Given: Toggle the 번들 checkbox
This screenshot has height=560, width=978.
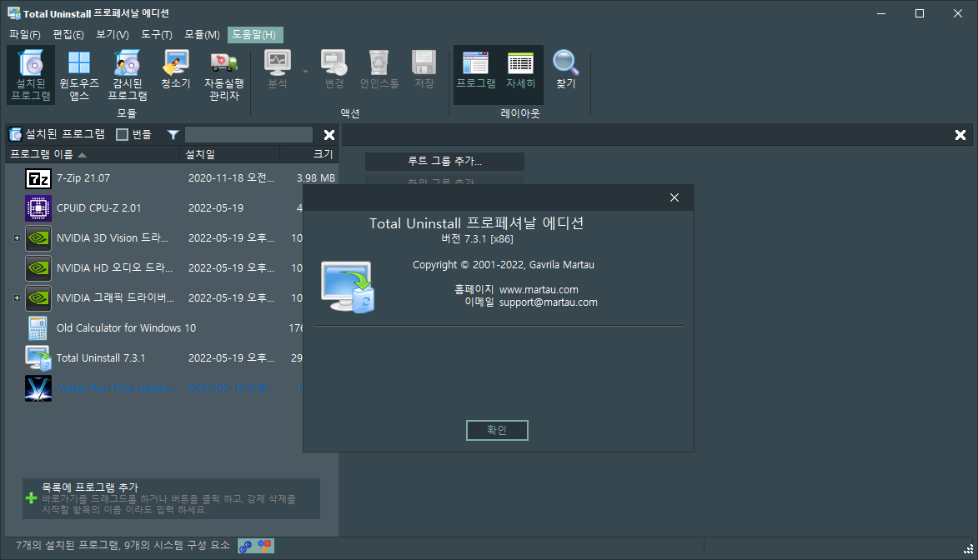Looking at the screenshot, I should coord(123,135).
